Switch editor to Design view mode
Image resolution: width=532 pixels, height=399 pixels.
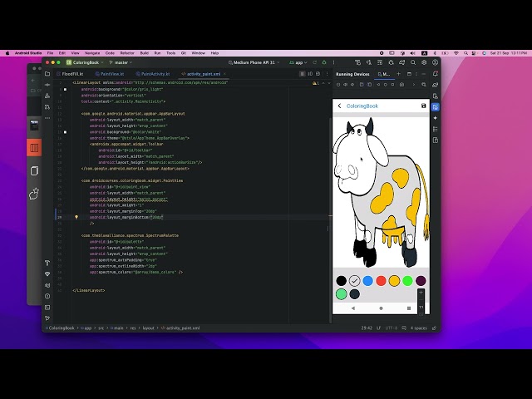point(318,74)
